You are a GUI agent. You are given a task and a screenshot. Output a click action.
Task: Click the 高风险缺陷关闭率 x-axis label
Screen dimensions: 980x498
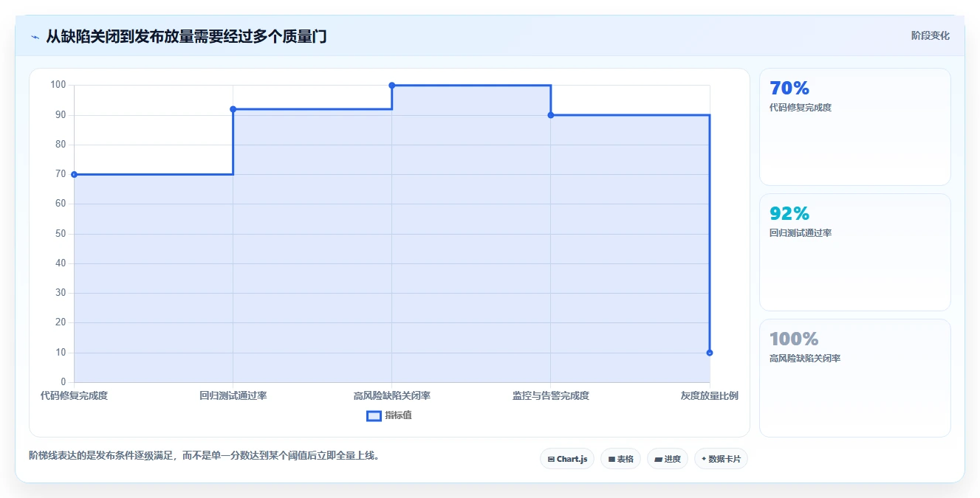pos(391,395)
